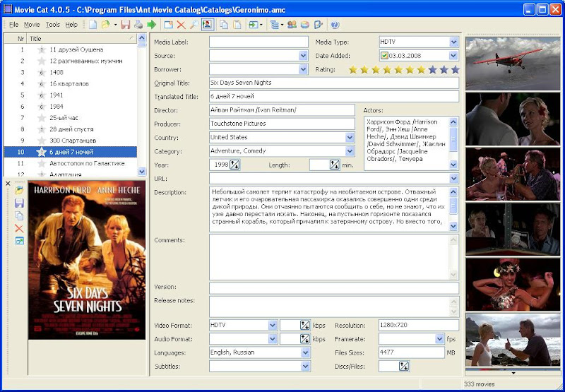This screenshot has width=565, height=392.
Task: Open the Movie menu
Action: (32, 25)
